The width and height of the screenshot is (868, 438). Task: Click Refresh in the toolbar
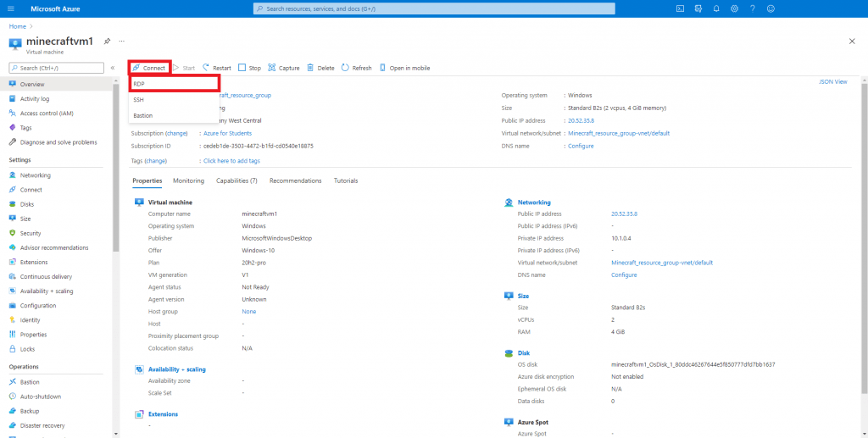[357, 68]
